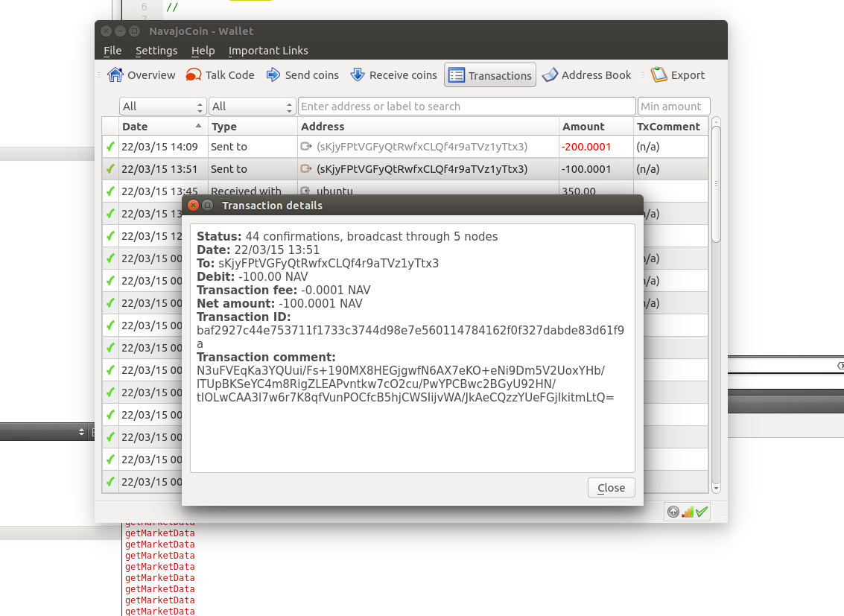Click 'Transaction fee: -0.0001 NAV' line
The image size is (844, 616).
[284, 290]
